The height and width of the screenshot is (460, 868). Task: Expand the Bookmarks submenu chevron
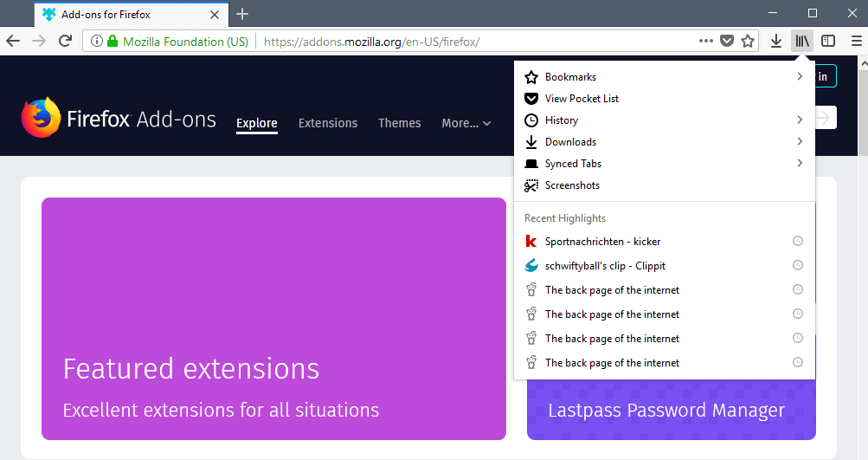click(800, 76)
